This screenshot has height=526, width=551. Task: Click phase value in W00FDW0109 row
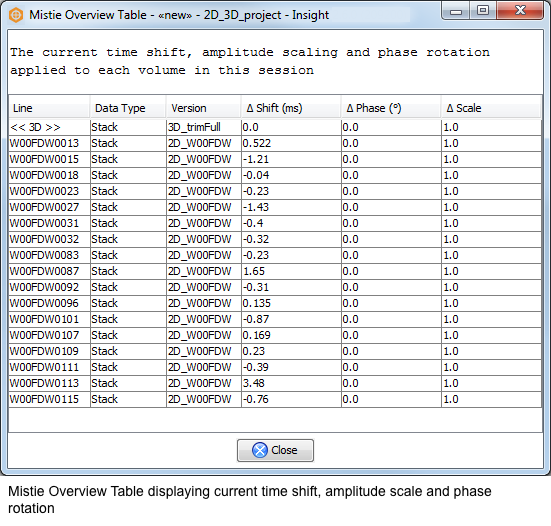click(391, 351)
